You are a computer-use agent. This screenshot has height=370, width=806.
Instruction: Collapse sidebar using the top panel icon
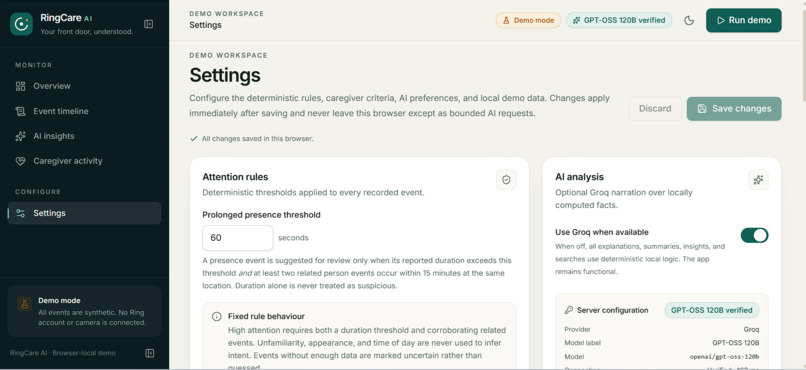(x=149, y=24)
